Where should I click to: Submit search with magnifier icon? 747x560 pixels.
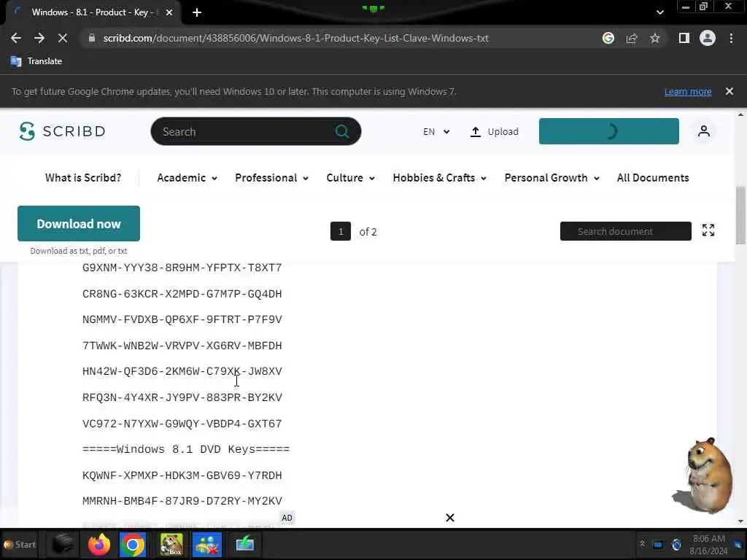pos(342,131)
